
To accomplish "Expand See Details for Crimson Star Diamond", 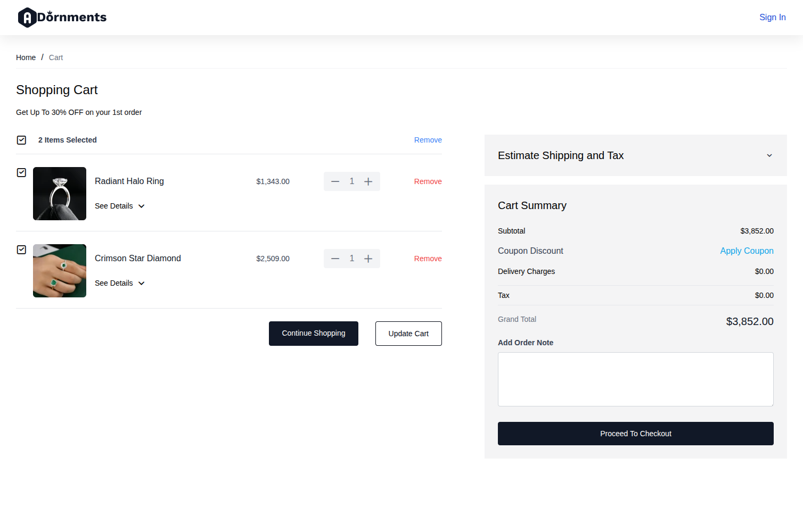I will point(119,283).
